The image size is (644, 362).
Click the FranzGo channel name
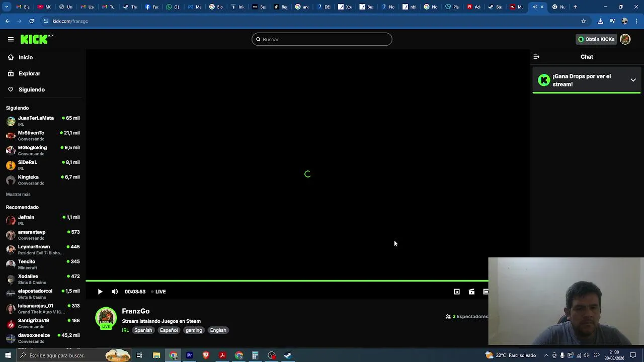point(136,311)
